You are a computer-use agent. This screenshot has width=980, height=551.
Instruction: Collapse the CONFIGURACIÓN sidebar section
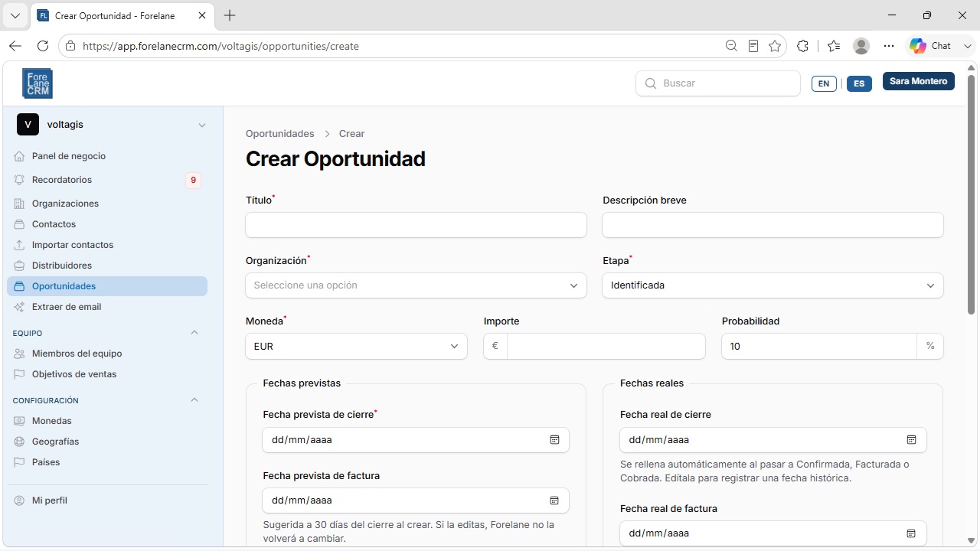point(194,400)
